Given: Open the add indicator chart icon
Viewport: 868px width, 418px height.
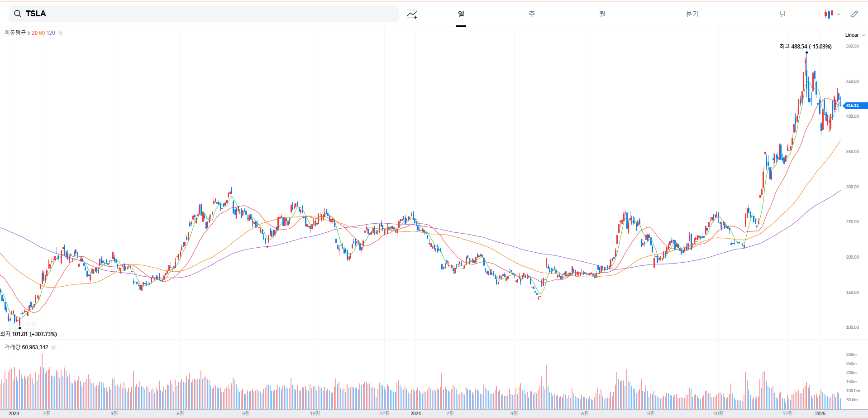Looking at the screenshot, I should pos(412,14).
